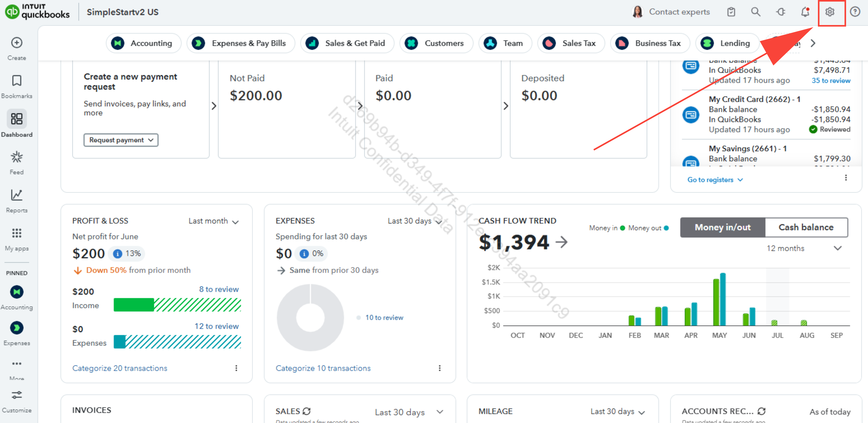Open Customize sliders icon
This screenshot has width=868, height=423.
(16, 395)
